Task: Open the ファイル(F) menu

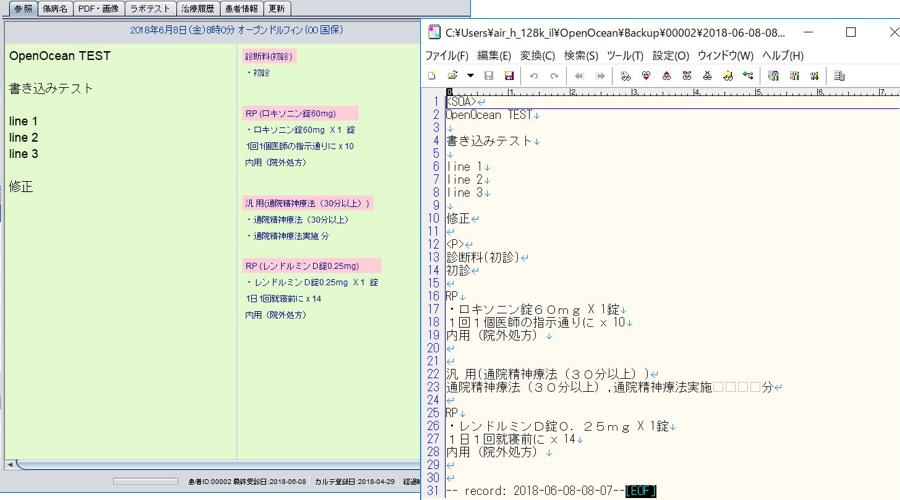Action: point(447,56)
